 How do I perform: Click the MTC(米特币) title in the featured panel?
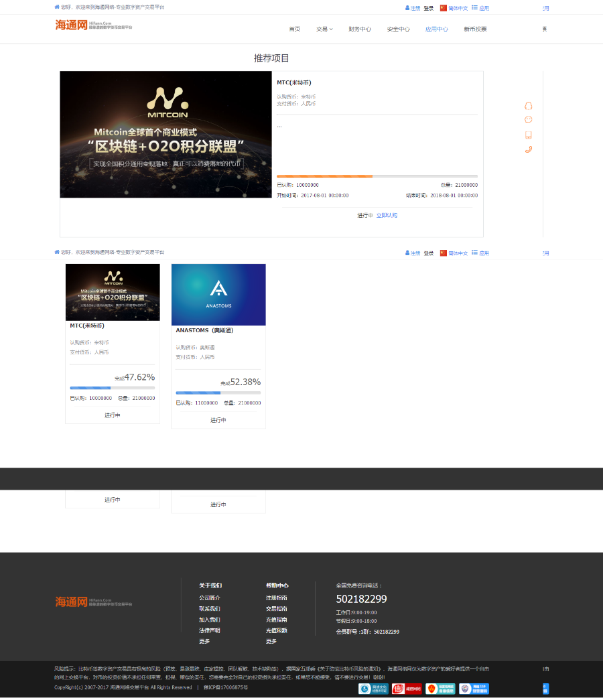[x=294, y=82]
